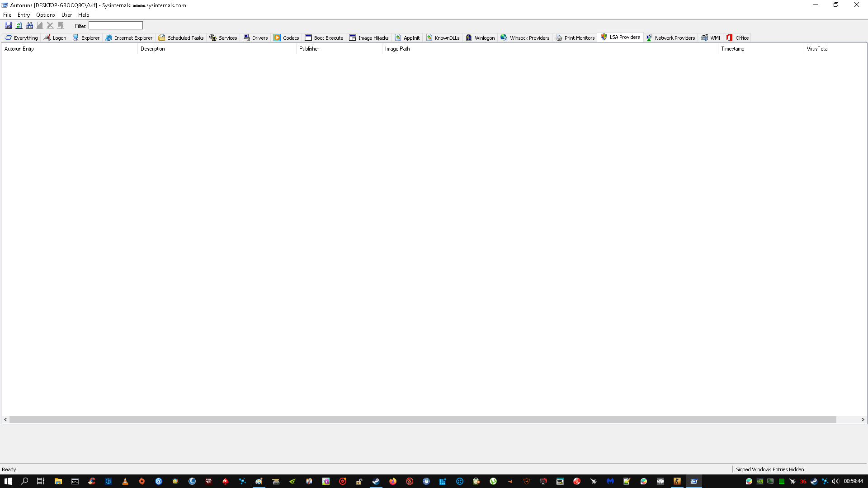Viewport: 868px width, 488px height.
Task: Open the Entry menu
Action: (x=24, y=15)
